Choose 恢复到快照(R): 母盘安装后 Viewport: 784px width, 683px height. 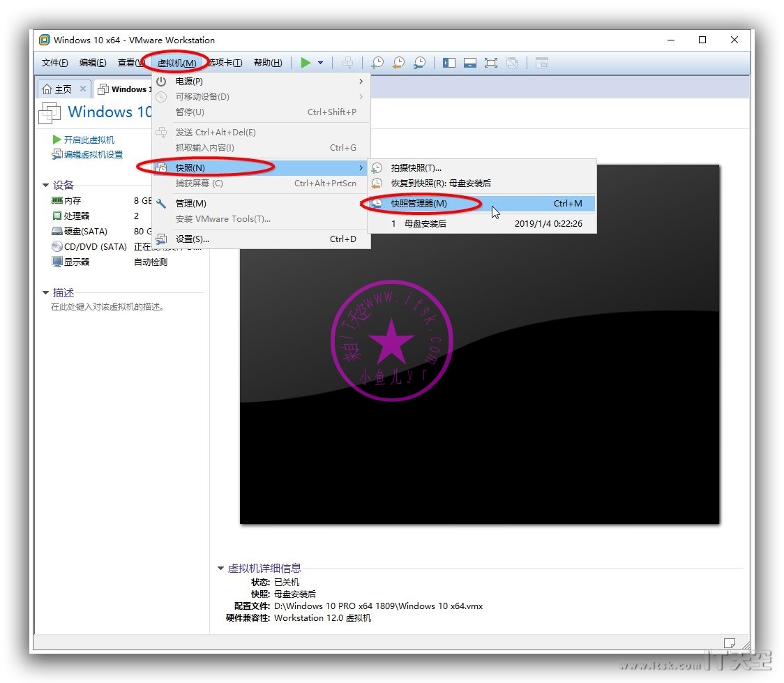(x=482, y=183)
